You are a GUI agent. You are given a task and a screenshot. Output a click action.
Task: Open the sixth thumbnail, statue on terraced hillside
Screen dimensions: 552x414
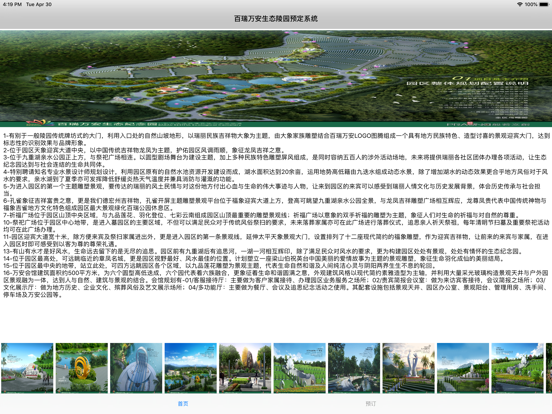300,368
